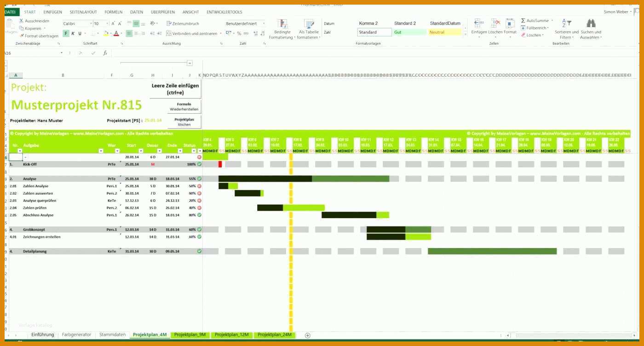Click Format cells icon
The image size is (644, 346).
click(x=510, y=23)
